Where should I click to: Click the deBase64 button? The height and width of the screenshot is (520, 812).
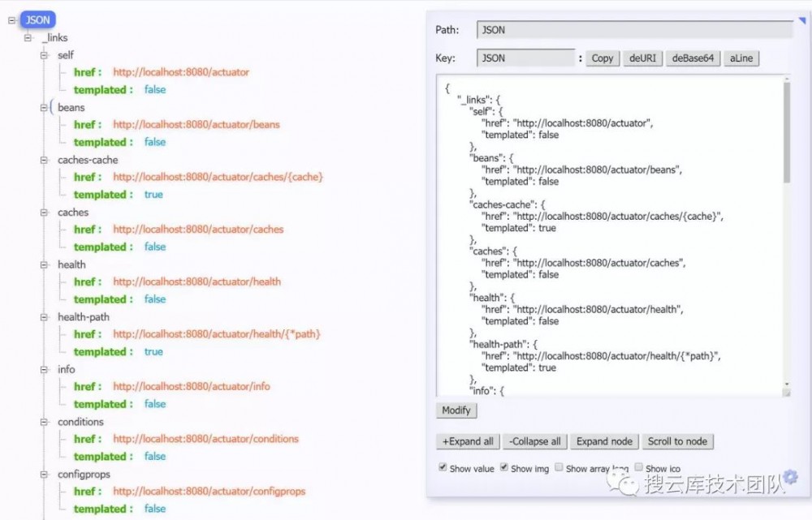coord(692,58)
